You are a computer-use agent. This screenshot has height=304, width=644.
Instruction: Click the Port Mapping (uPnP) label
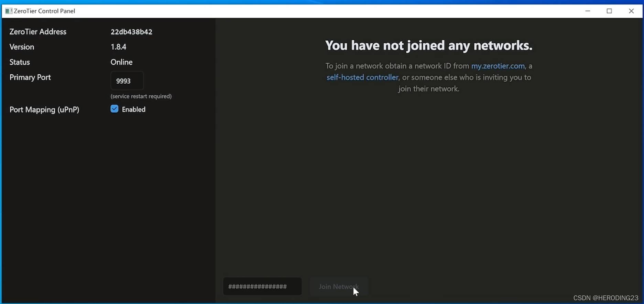44,109
